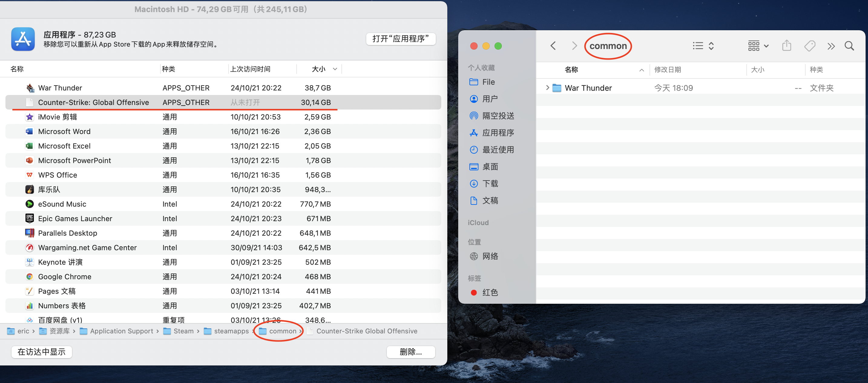
Task: Open AirDrop (隔空投送) in Finder sidebar
Action: (498, 116)
